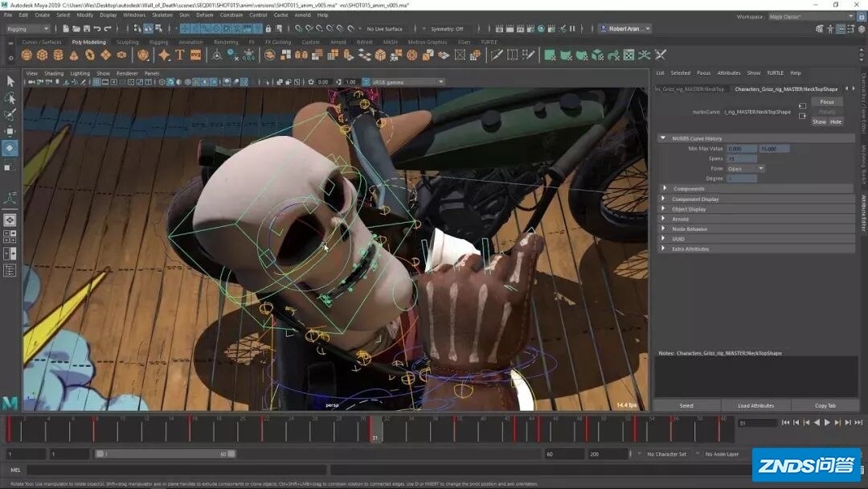Activate the Select arrow tool

click(10, 81)
